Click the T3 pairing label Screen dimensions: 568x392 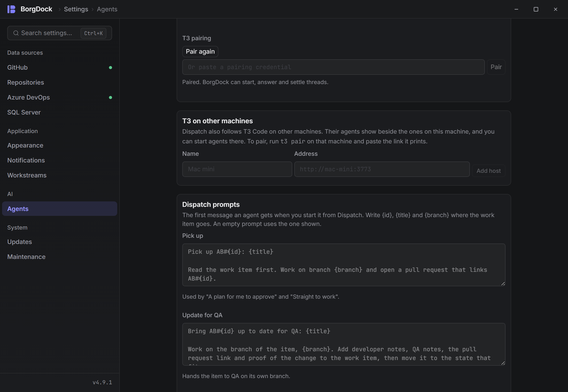click(x=197, y=38)
